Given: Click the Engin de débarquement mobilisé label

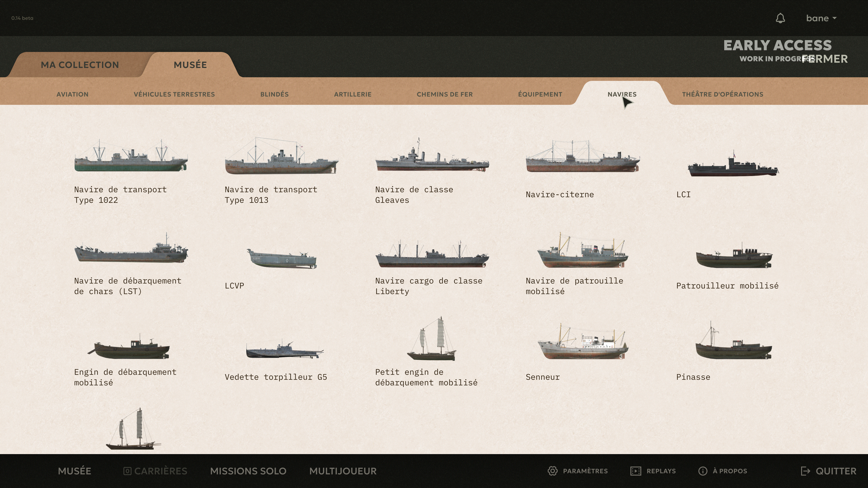Looking at the screenshot, I should pos(125,377).
